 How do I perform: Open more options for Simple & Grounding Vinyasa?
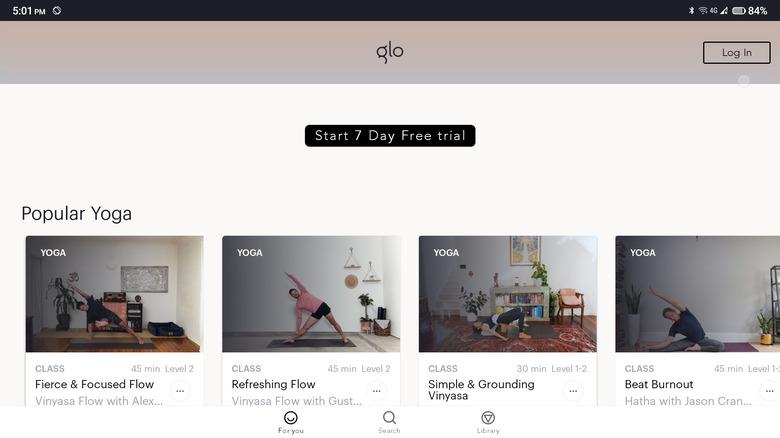click(573, 391)
